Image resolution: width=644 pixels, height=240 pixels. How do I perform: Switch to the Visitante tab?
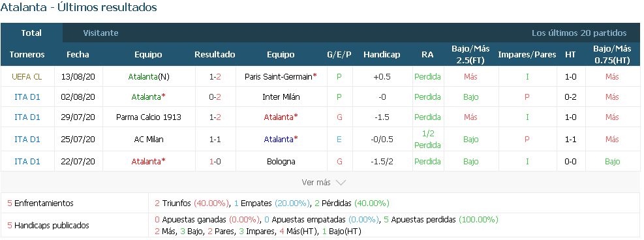pos(100,33)
